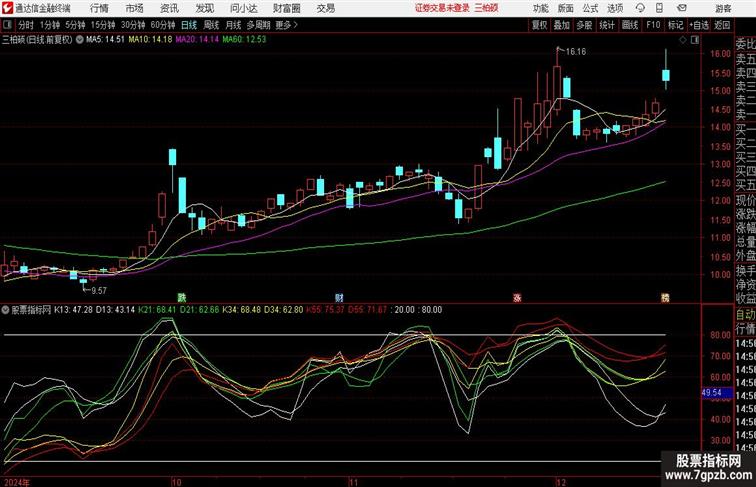Click the K21: 68.41 indicator readout
The height and width of the screenshot is (487, 756).
(x=157, y=310)
